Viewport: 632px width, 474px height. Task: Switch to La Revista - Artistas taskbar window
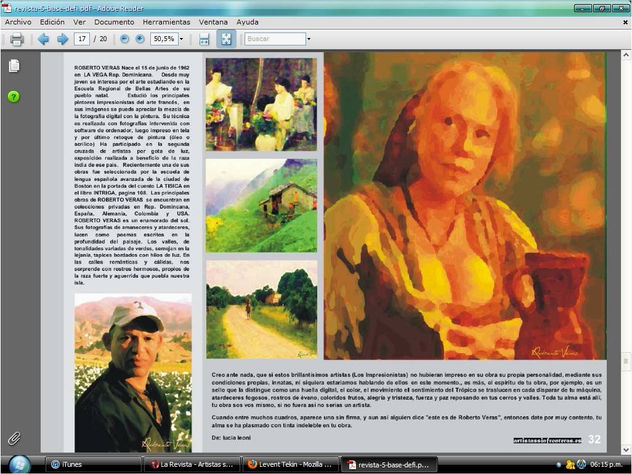192,464
